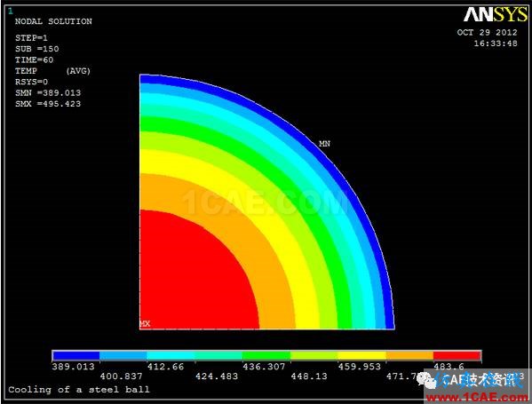Click the legend value 412.66
Screen dimensions: 532x404
click(165, 367)
